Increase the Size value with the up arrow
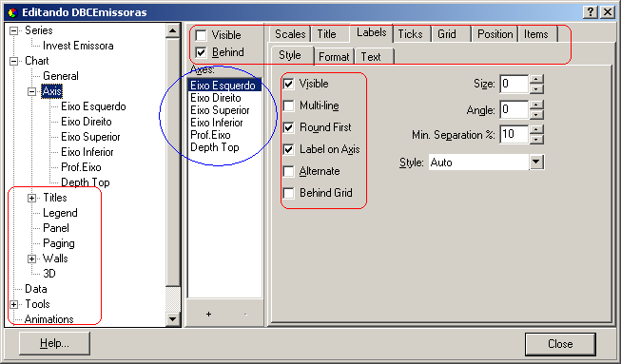621x364 pixels. click(536, 79)
